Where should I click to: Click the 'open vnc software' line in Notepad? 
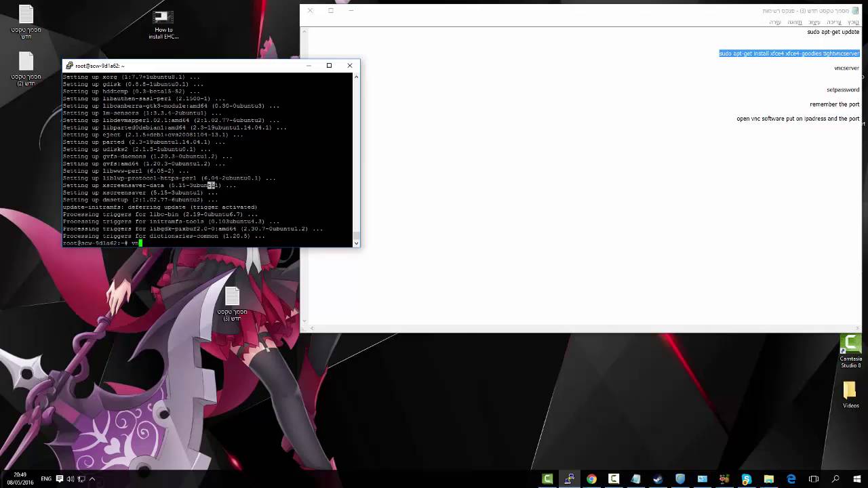click(x=798, y=119)
